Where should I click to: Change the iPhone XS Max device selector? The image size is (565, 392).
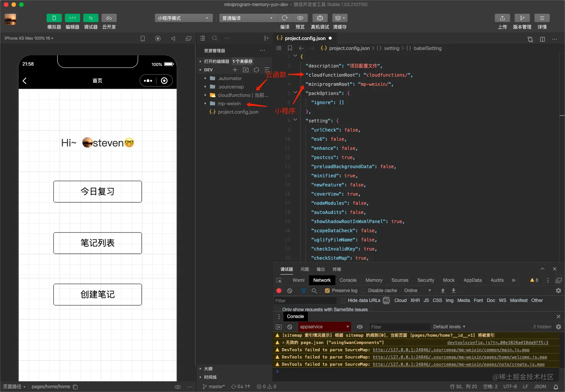coord(29,38)
